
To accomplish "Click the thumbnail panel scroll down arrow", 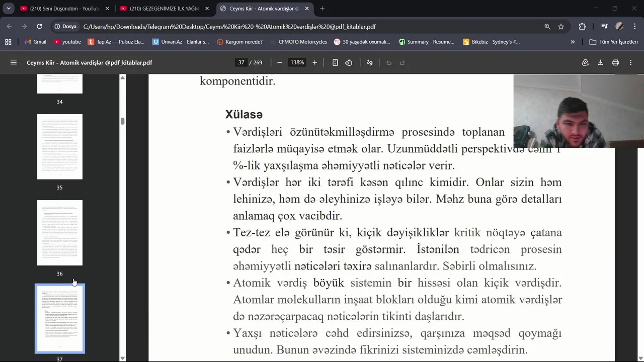I will tap(122, 358).
